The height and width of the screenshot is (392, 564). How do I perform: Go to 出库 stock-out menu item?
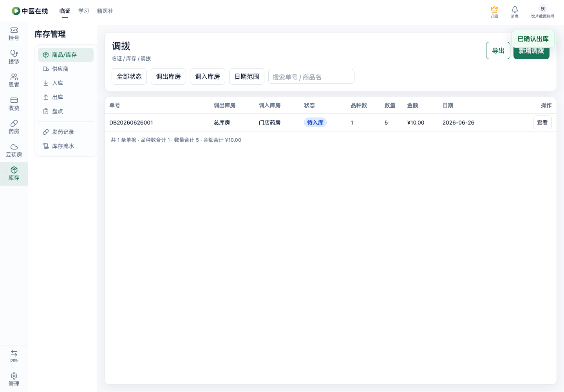point(66,97)
